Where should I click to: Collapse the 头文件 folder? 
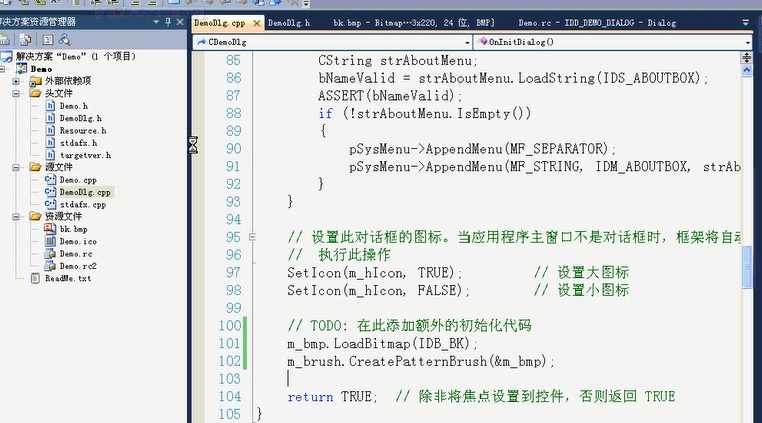16,93
